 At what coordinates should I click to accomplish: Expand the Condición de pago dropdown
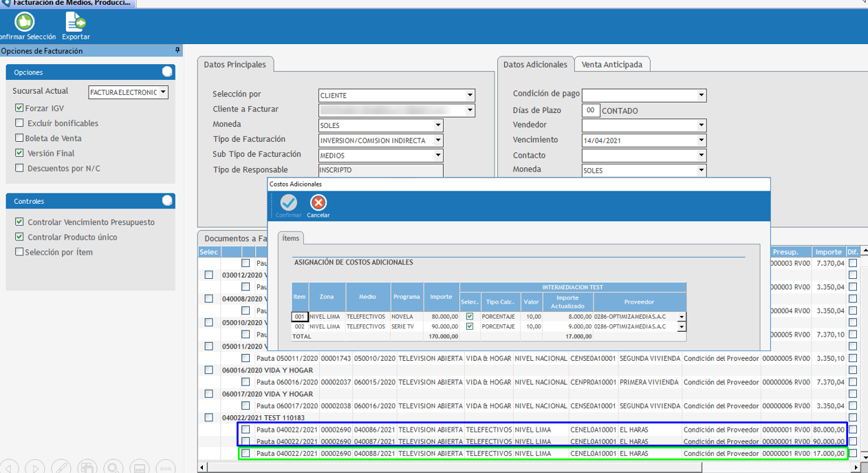702,95
